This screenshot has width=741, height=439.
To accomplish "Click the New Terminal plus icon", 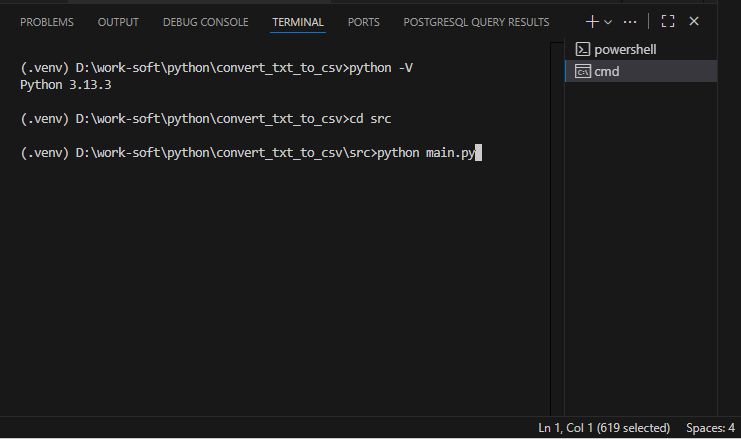I will click(592, 22).
